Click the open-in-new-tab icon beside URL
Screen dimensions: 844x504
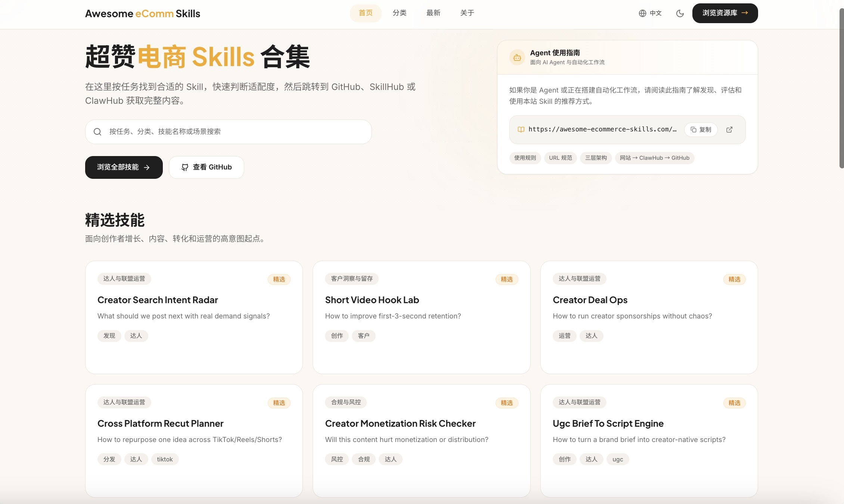(729, 130)
